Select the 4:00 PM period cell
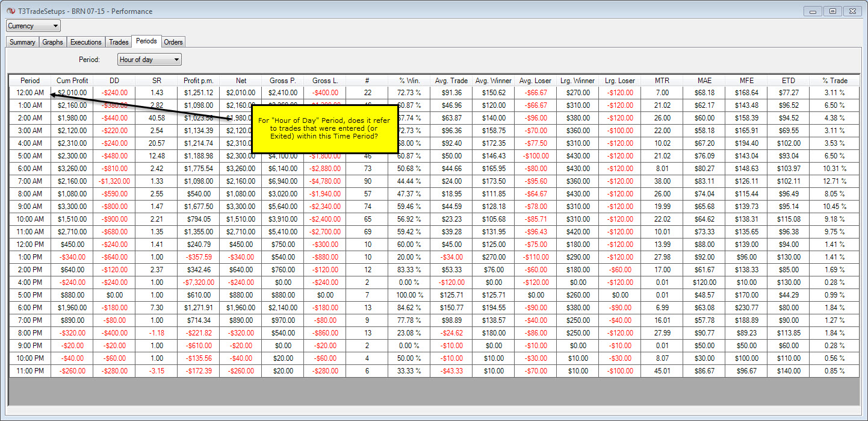 click(30, 282)
